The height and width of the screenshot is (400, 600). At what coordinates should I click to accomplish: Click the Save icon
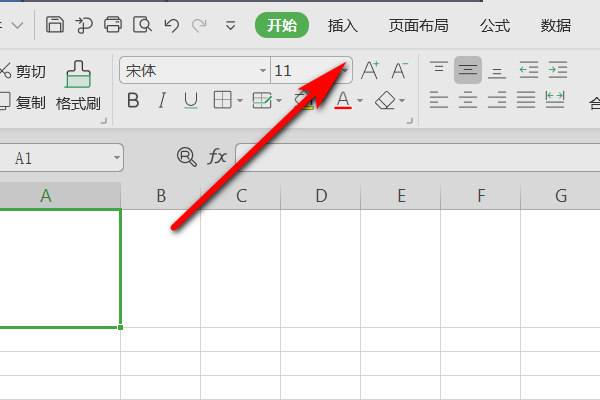55,25
